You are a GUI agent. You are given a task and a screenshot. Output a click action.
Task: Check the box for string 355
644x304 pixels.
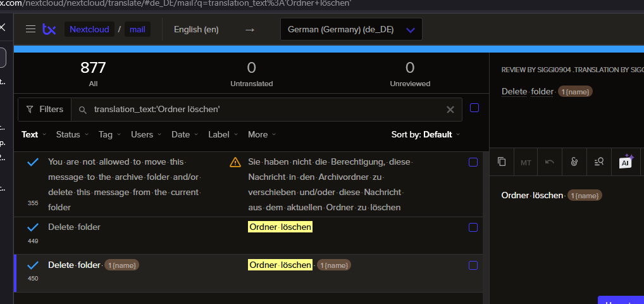pos(473,163)
